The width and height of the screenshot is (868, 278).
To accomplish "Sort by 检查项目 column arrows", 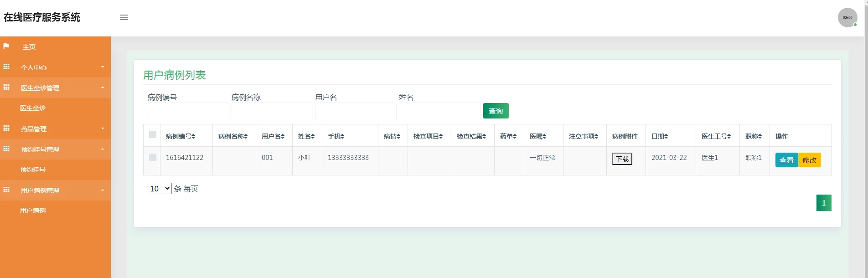I will point(441,136).
